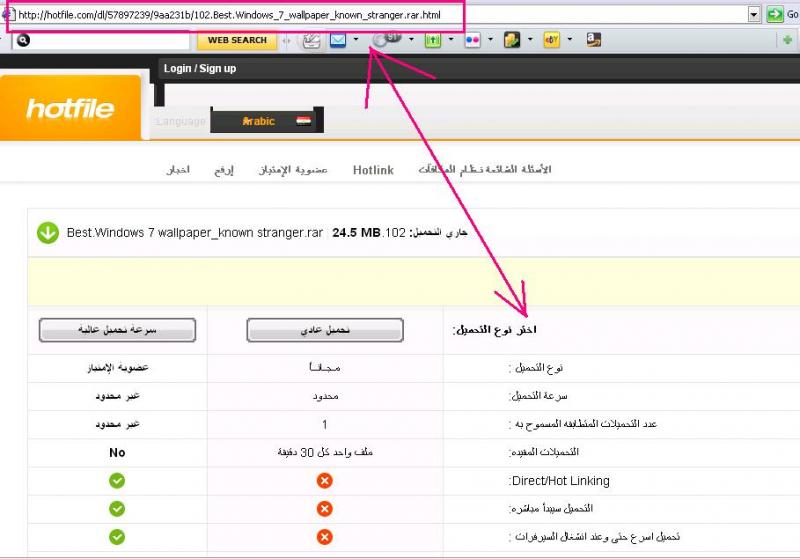Open the address bar URL dropdown
Viewport: 800px width, 559px height.
[x=754, y=14]
